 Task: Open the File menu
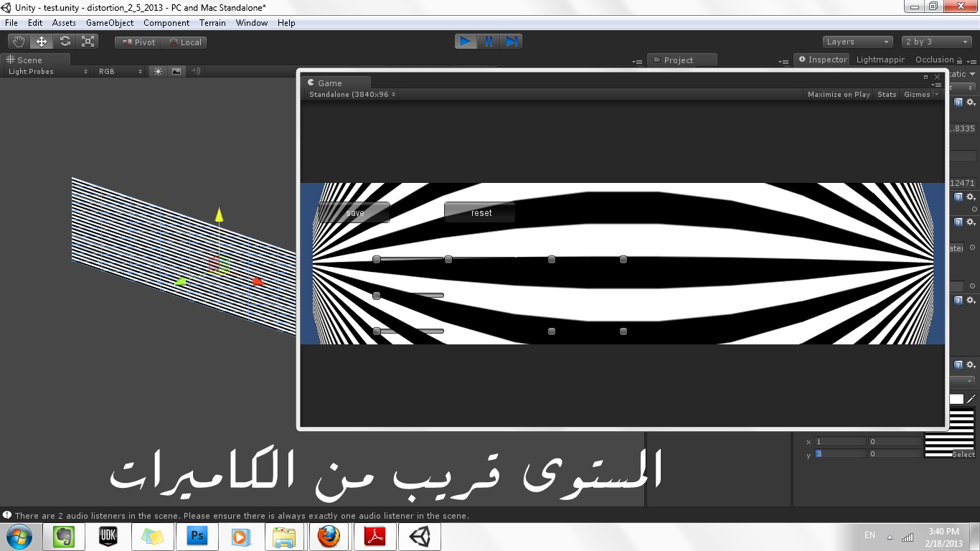pos(11,23)
